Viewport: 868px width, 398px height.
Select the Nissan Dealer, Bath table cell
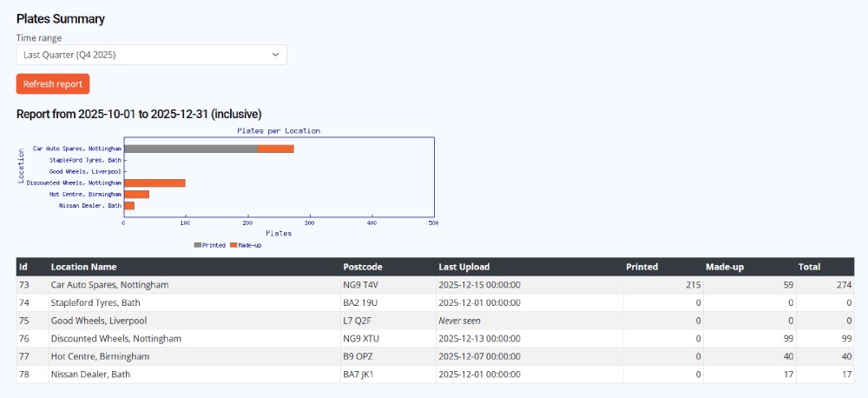[194, 375]
